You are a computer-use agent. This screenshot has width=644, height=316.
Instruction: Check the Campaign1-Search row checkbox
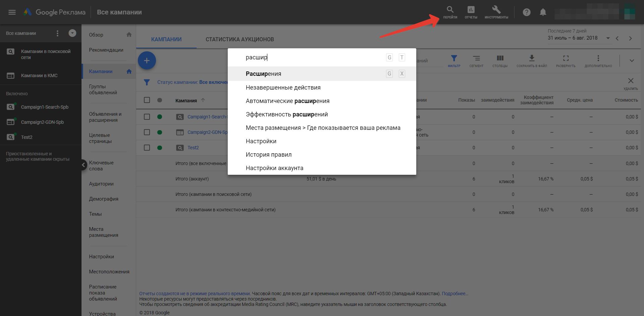pos(147,117)
